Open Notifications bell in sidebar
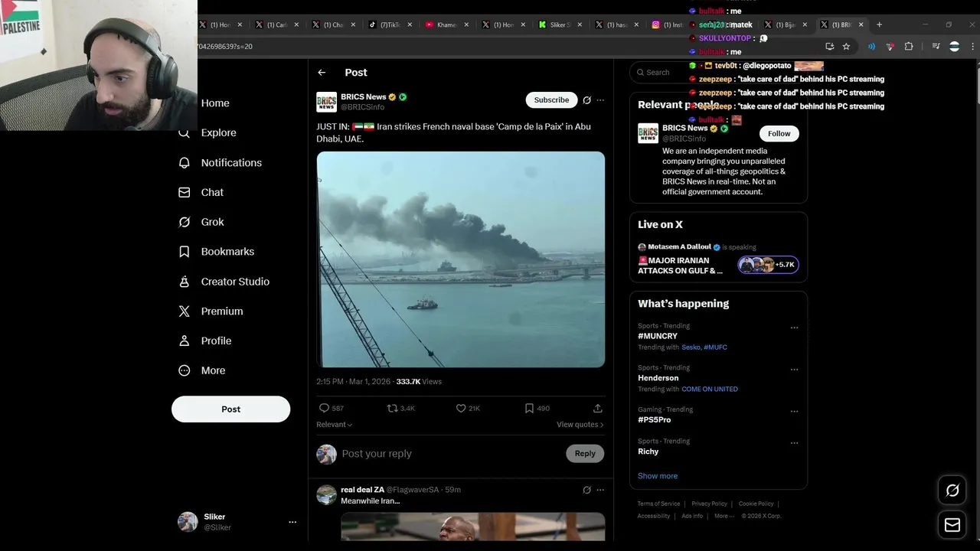This screenshot has height=551, width=980. (x=184, y=162)
